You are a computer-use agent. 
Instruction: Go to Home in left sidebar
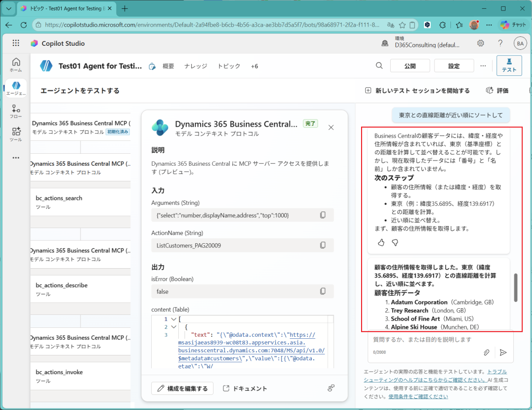click(16, 64)
